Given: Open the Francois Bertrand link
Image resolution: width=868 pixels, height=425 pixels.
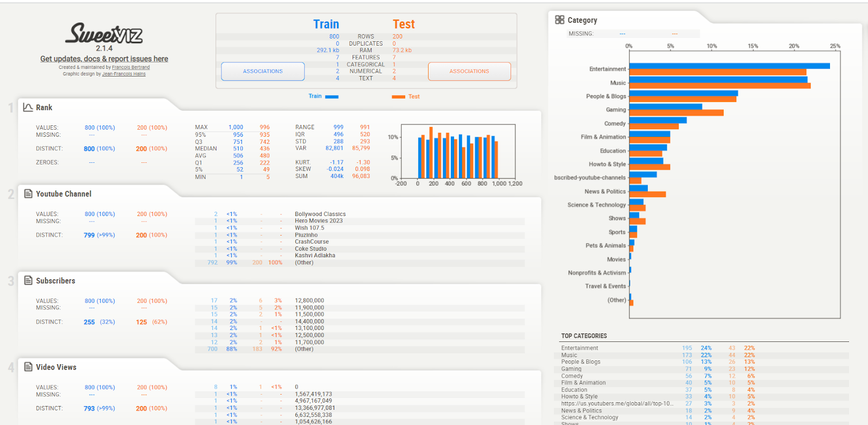Looking at the screenshot, I should click(x=131, y=67).
